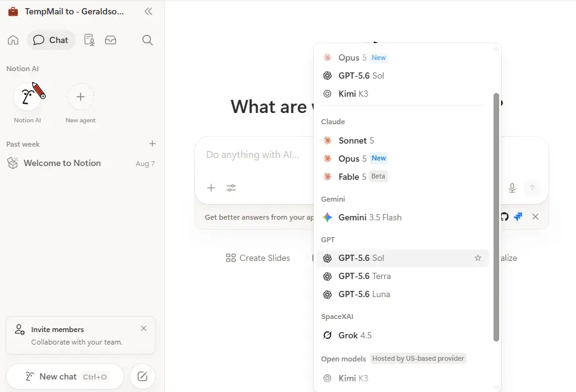Click the Aug 7 date label
This screenshot has height=392, width=576.
tap(145, 164)
